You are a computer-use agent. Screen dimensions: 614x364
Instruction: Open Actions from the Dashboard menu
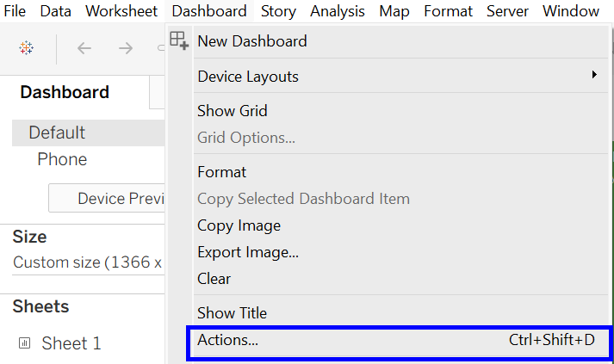(x=227, y=340)
